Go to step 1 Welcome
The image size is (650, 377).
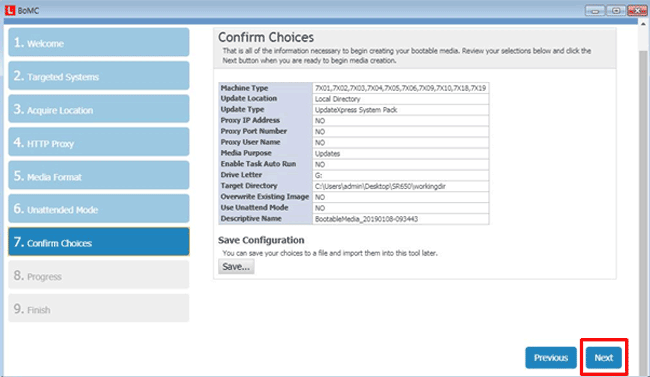99,42
